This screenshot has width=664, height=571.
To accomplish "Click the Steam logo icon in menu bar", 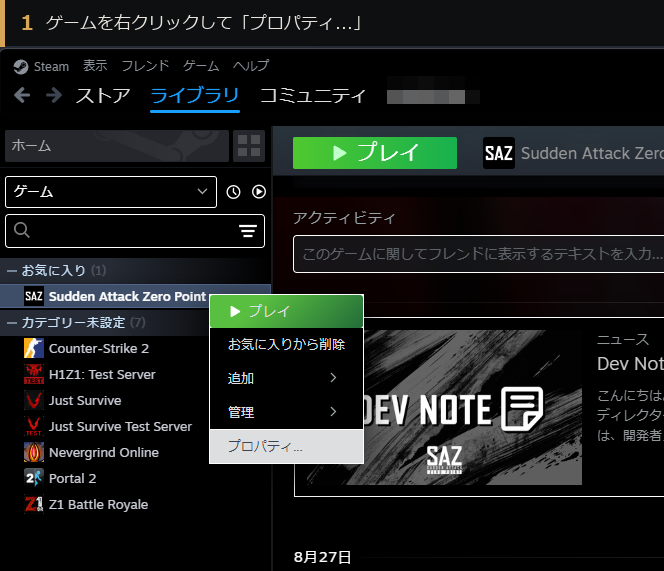I will click(20, 67).
